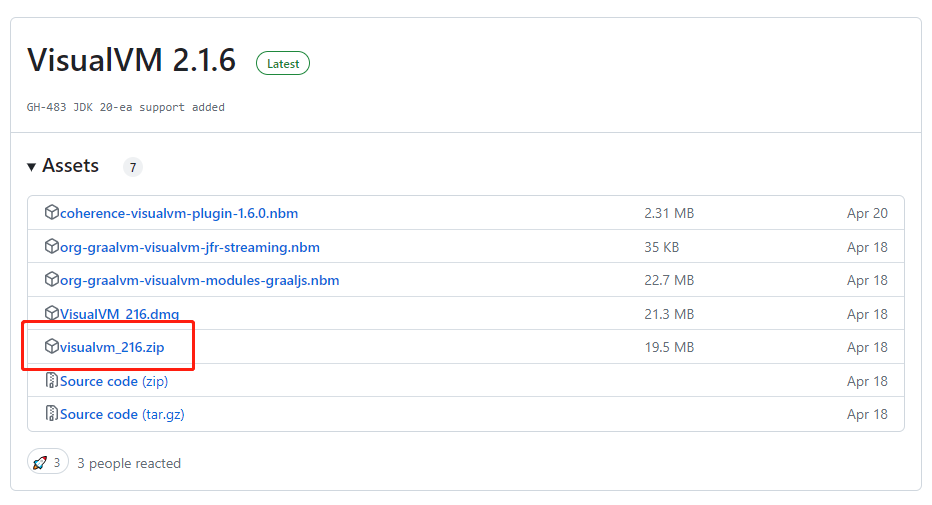Click the Assets count badge 7
Screen dimensions: 932x505
pos(133,168)
